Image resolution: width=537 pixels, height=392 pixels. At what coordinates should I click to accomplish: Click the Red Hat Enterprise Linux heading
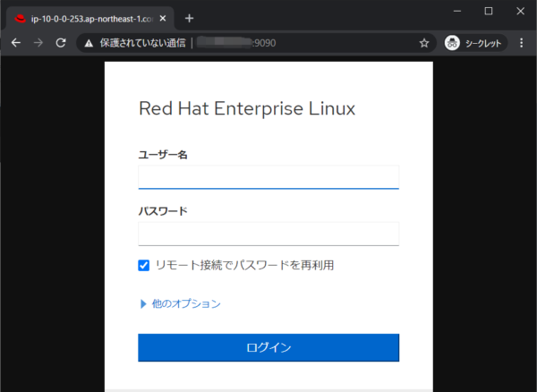pos(247,108)
